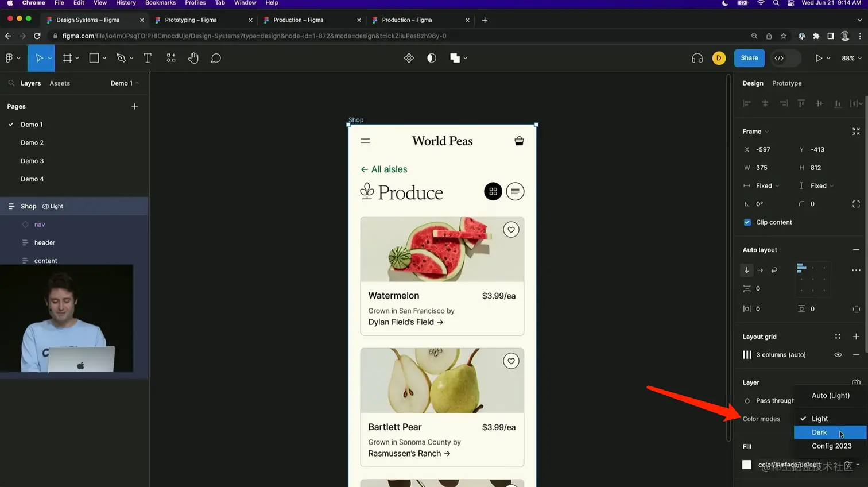Open auto layout advanced settings
Image resolution: width=868 pixels, height=487 pixels.
(x=856, y=270)
